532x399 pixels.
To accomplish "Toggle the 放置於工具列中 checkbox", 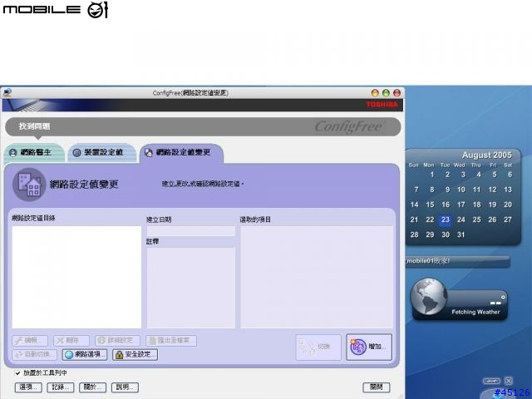I will click(17, 373).
